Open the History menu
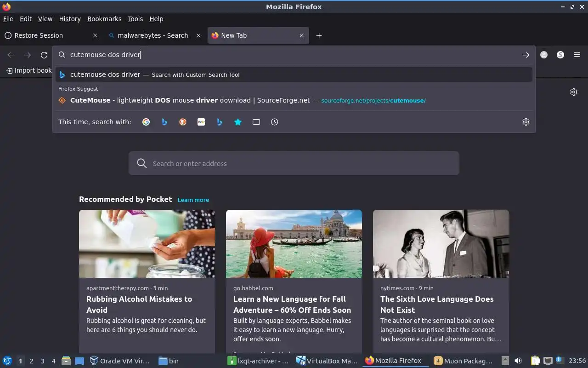Viewport: 588px width, 368px height. pyautogui.click(x=70, y=19)
